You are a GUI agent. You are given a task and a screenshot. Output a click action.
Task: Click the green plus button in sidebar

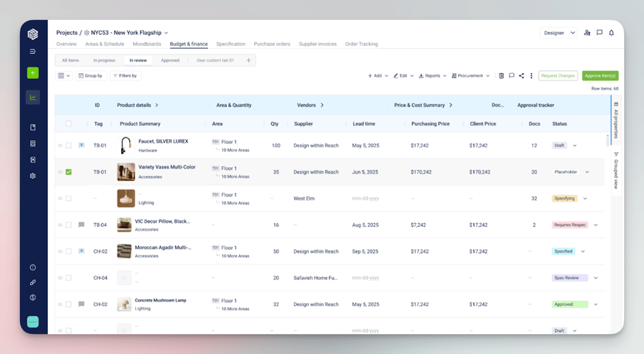[x=32, y=72]
